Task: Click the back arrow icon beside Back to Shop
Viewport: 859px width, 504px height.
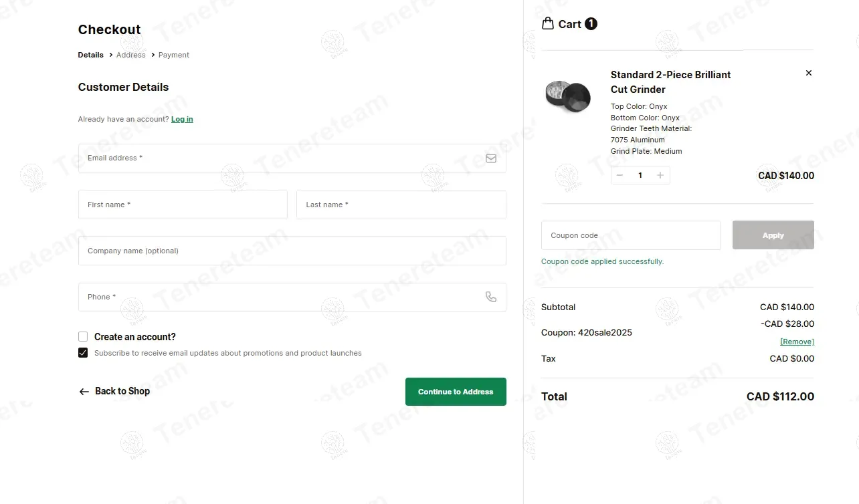Action: click(x=84, y=392)
